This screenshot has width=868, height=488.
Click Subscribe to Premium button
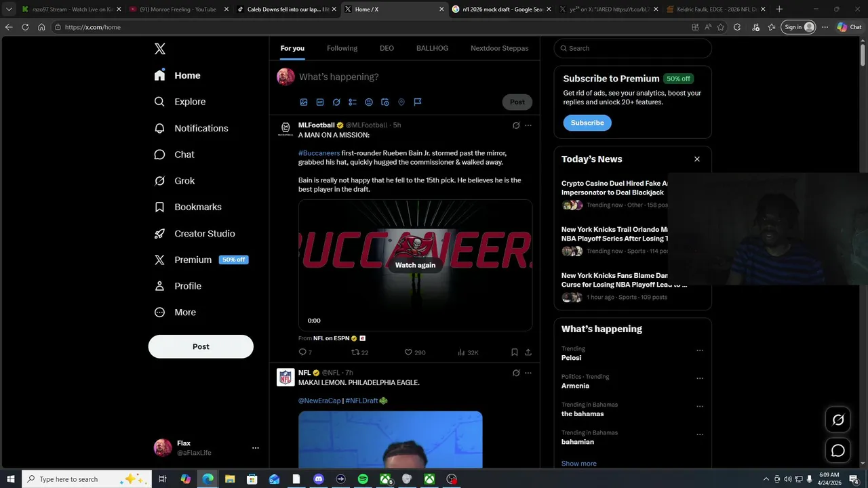coord(587,123)
